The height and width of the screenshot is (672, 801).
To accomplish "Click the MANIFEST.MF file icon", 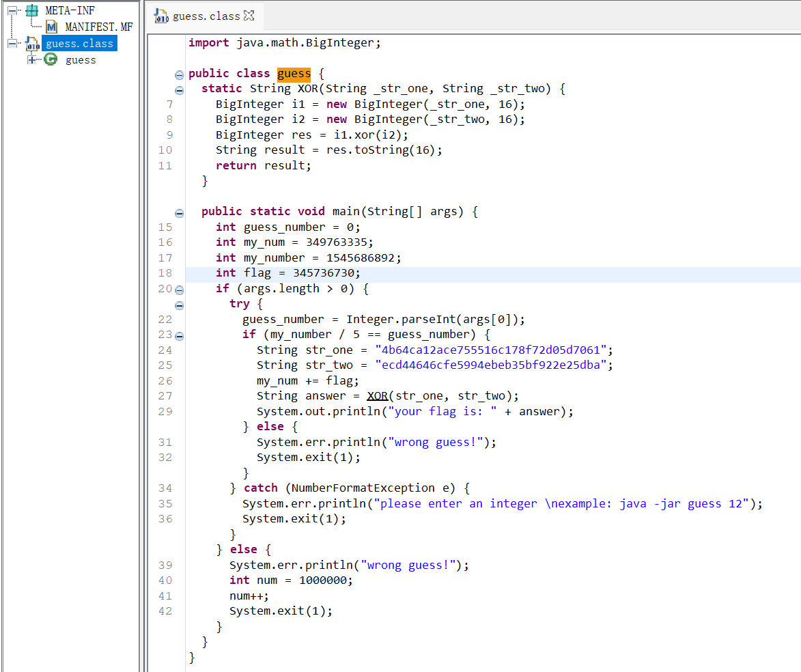I will (52, 27).
